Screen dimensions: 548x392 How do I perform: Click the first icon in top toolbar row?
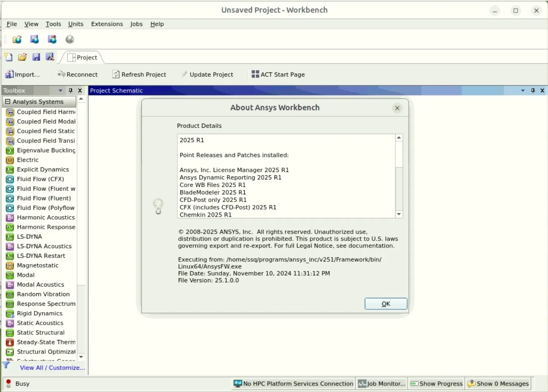pyautogui.click(x=17, y=40)
